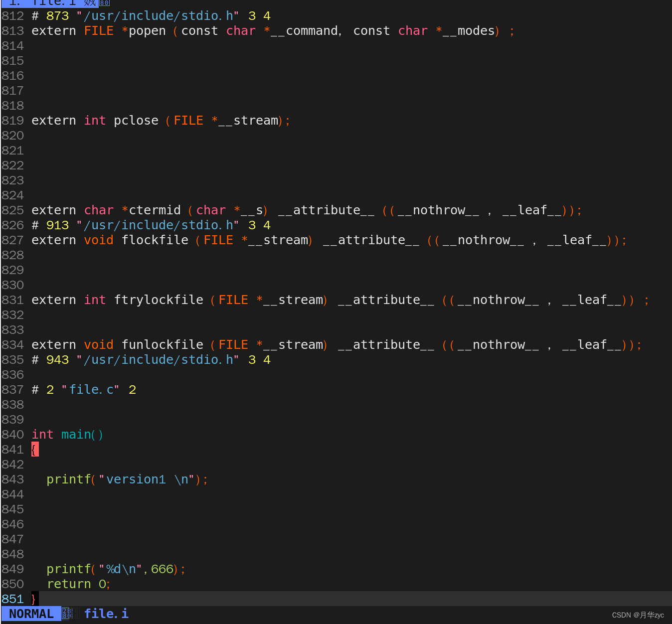Select the file.i buffer tab at top
Image resolution: width=672 pixels, height=624 pixels.
pyautogui.click(x=50, y=3)
